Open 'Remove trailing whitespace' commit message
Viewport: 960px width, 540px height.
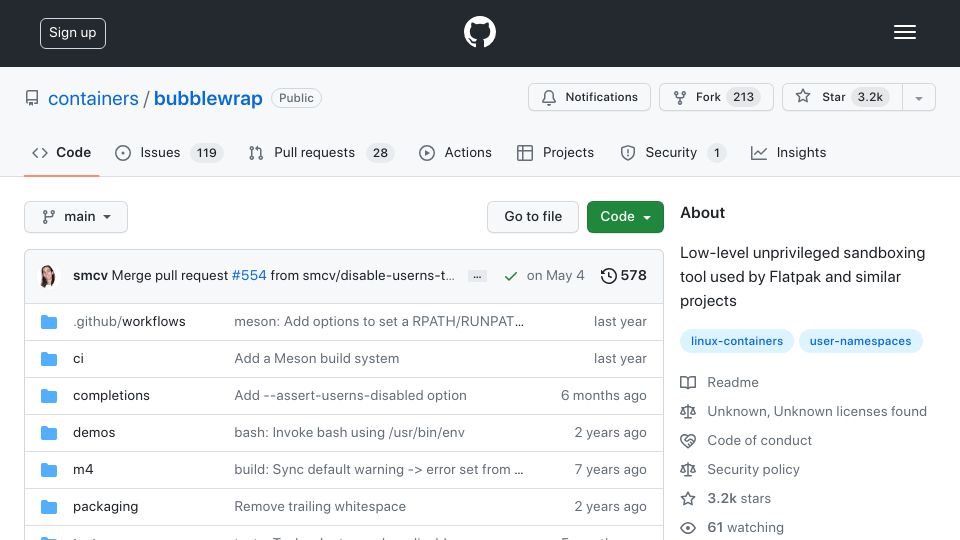320,507
